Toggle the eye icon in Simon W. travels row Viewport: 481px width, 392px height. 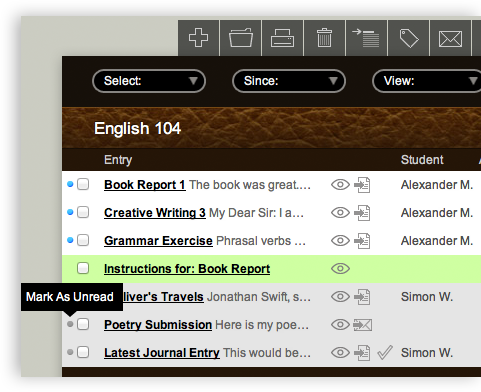point(340,296)
